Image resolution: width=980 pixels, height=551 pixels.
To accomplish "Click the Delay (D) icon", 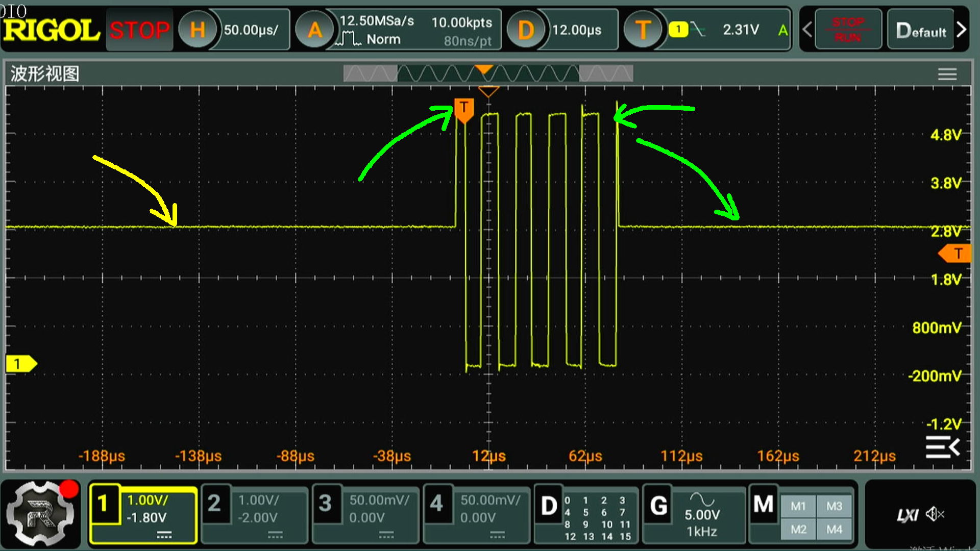I will coord(525,30).
